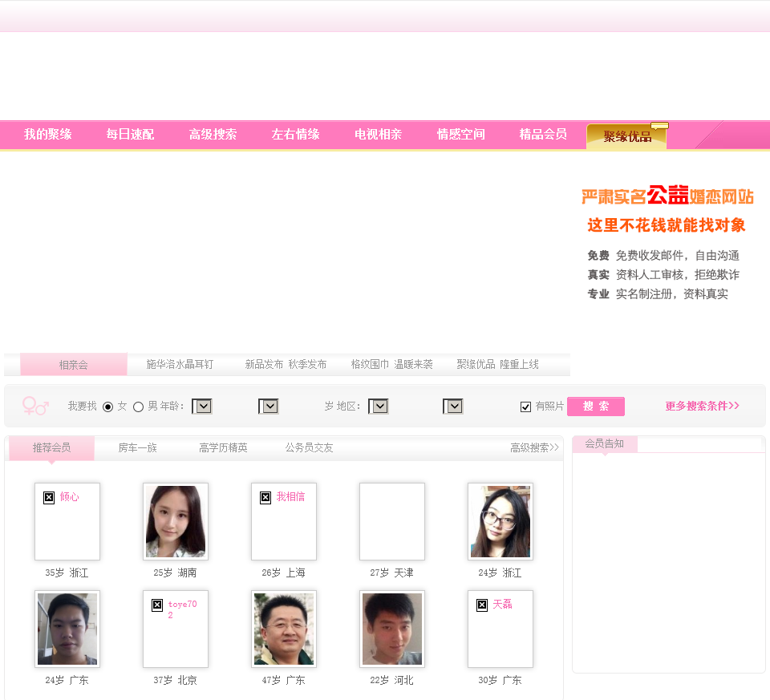
Task: Go to 每日速配 in navigation bar
Action: (x=130, y=134)
